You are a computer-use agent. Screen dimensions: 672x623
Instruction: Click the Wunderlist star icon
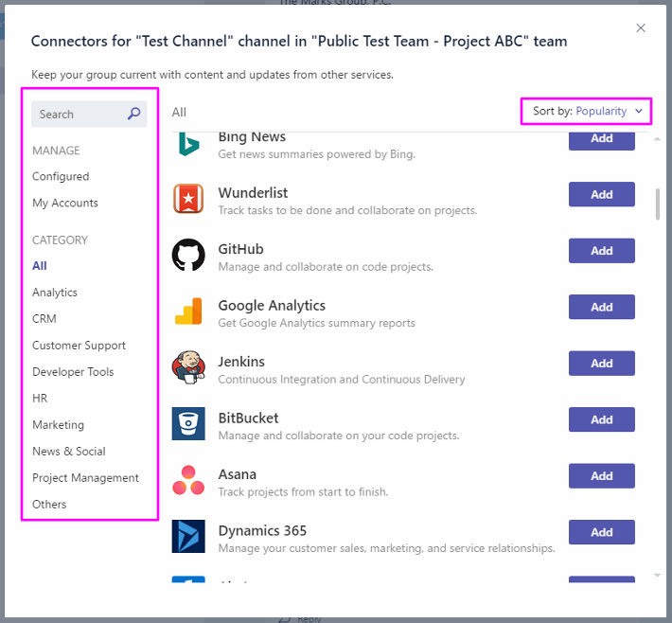(x=188, y=199)
